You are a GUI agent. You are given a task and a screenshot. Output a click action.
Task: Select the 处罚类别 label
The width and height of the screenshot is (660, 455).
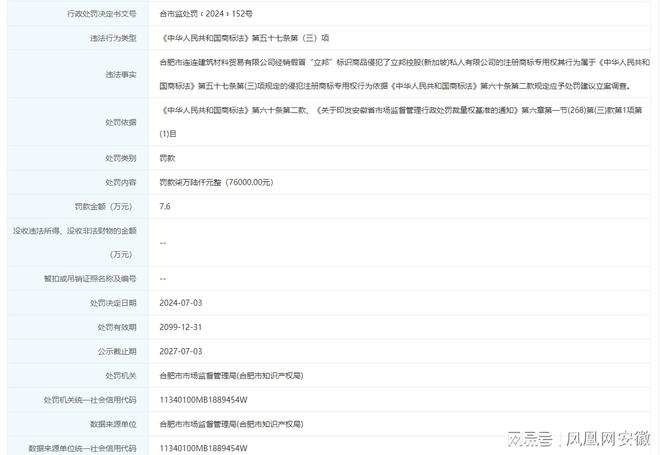[x=121, y=158]
